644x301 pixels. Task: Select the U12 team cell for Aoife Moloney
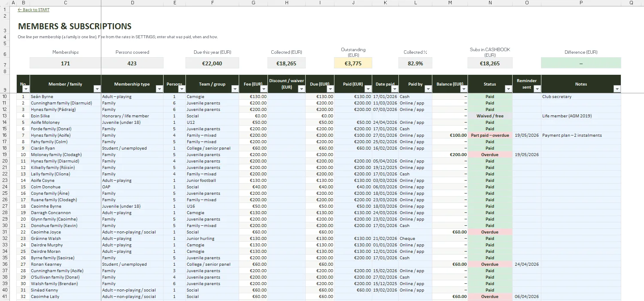212,123
